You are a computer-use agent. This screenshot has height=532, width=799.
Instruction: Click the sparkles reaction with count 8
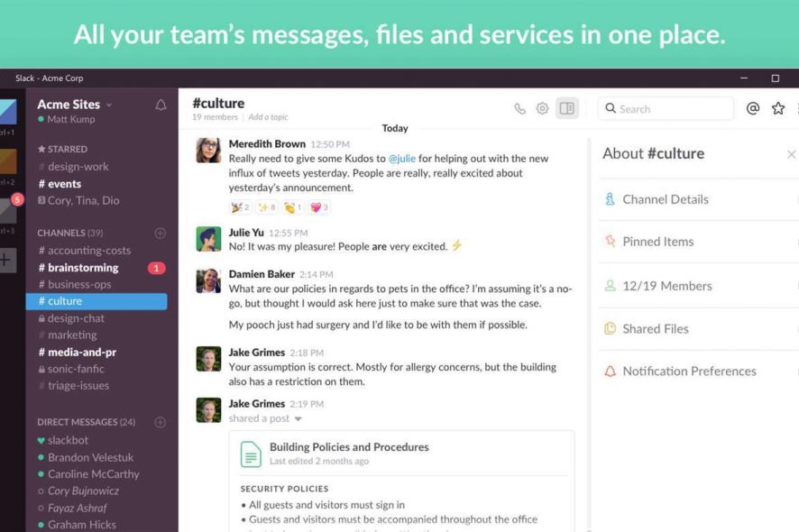[x=267, y=207]
